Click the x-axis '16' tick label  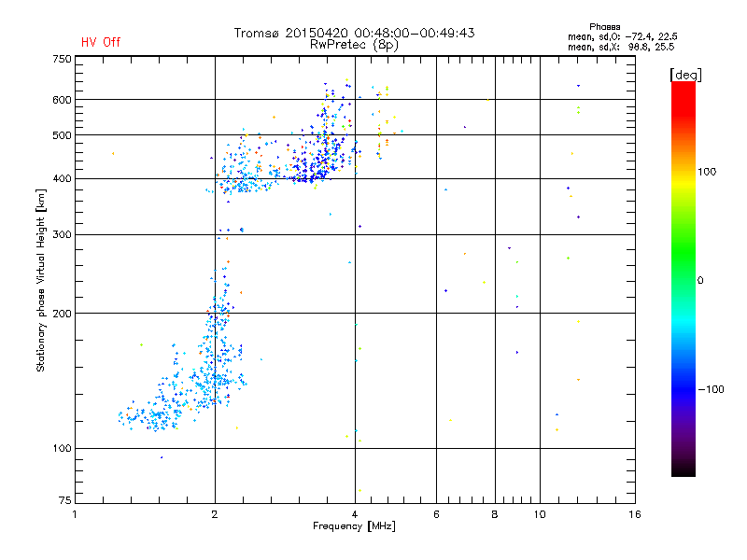pyautogui.click(x=635, y=514)
